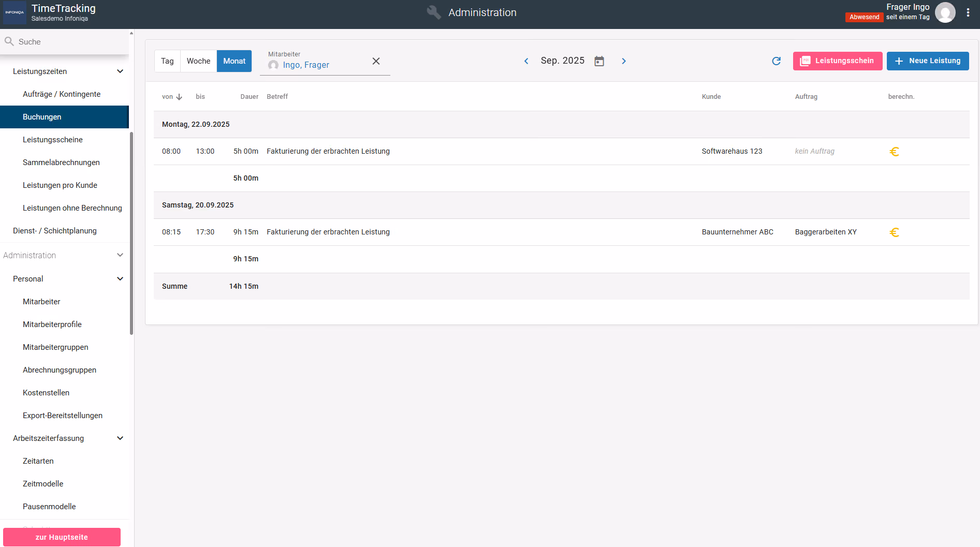Open the calendar date picker icon
This screenshot has width=980, height=547.
click(599, 61)
